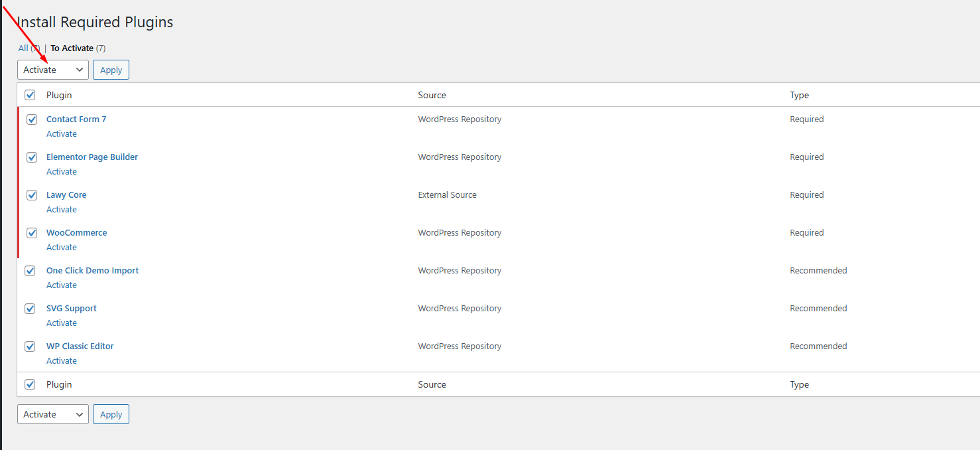Image resolution: width=980 pixels, height=450 pixels.
Task: Click WordPress Repository in WooCommerce row
Action: (460, 233)
